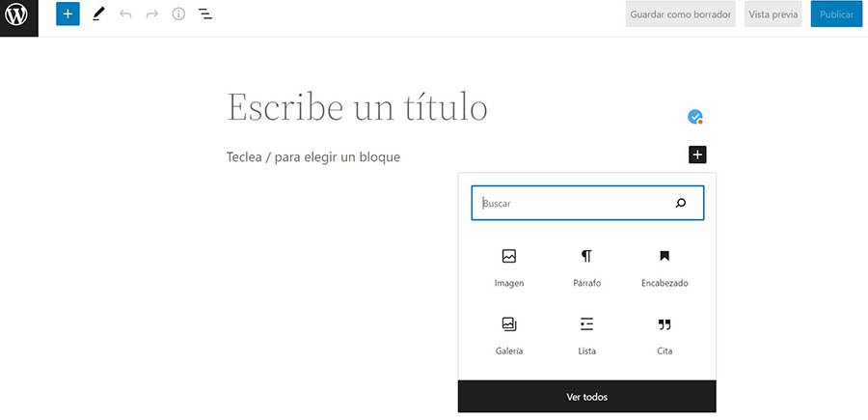
Task: Click the blue checkmark badge icon
Action: 694,117
